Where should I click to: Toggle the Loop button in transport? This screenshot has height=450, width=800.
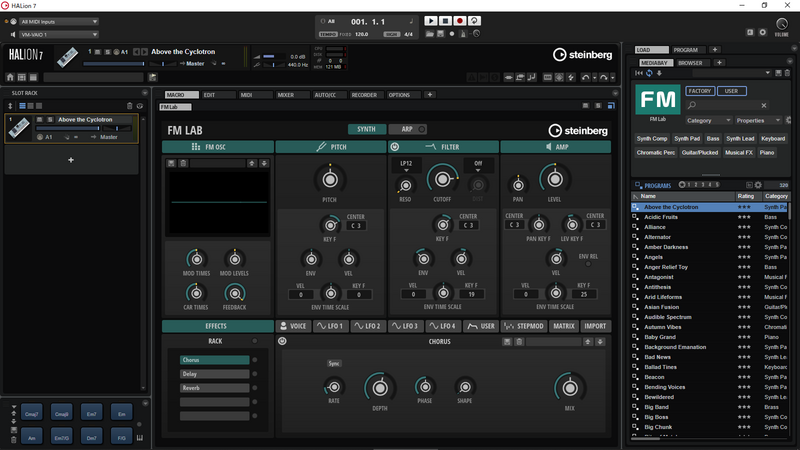pos(474,21)
